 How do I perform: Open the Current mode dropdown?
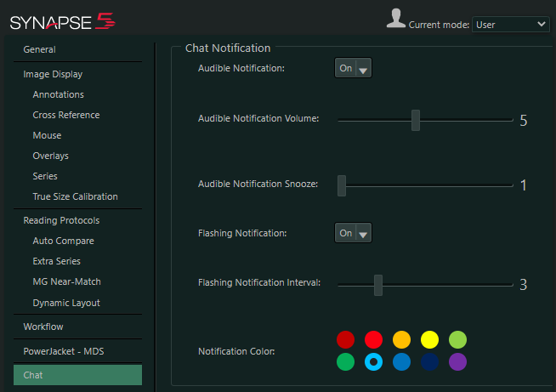510,25
